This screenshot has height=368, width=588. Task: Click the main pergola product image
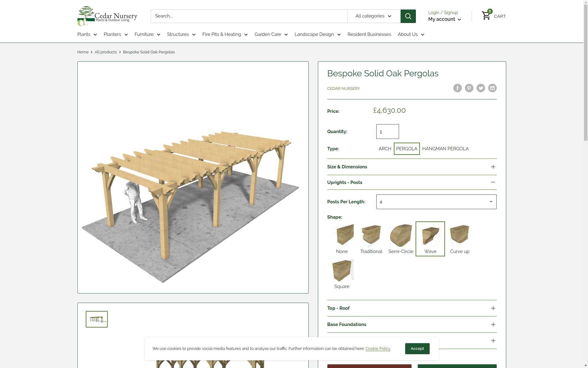pyautogui.click(x=193, y=178)
